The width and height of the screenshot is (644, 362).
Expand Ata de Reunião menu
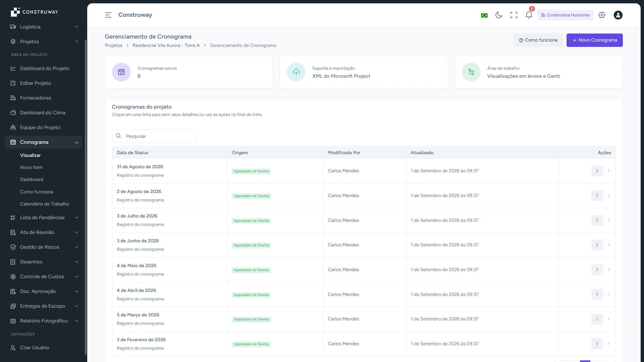(x=44, y=232)
